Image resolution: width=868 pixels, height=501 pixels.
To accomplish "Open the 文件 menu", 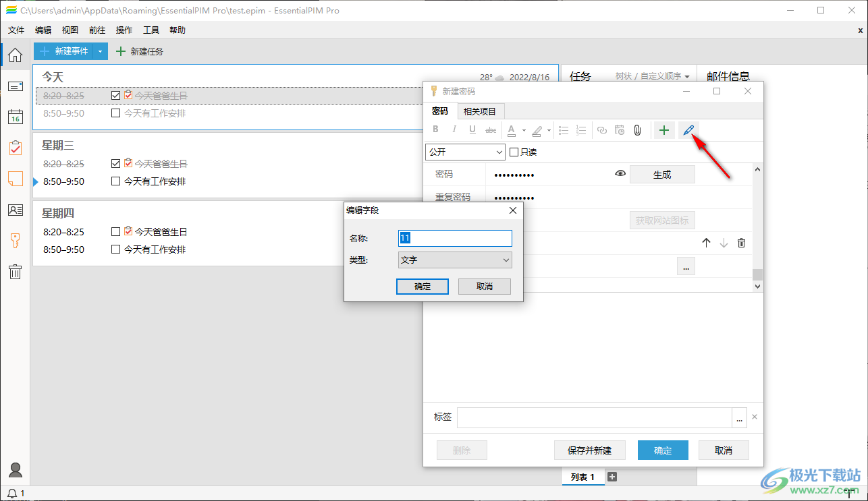I will pos(16,30).
